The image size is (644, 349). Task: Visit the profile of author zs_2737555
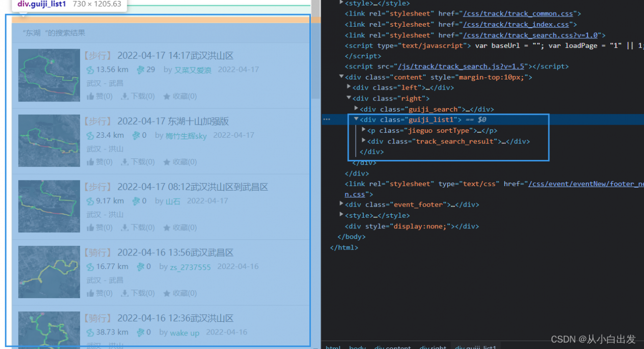[190, 267]
